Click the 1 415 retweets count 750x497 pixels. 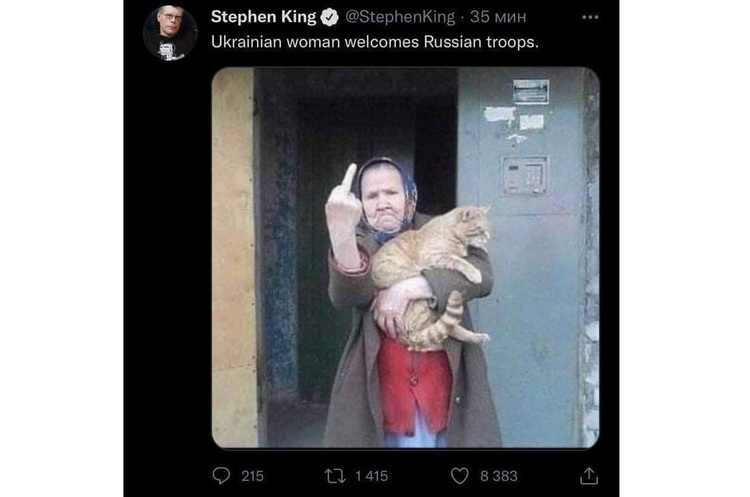click(x=371, y=476)
